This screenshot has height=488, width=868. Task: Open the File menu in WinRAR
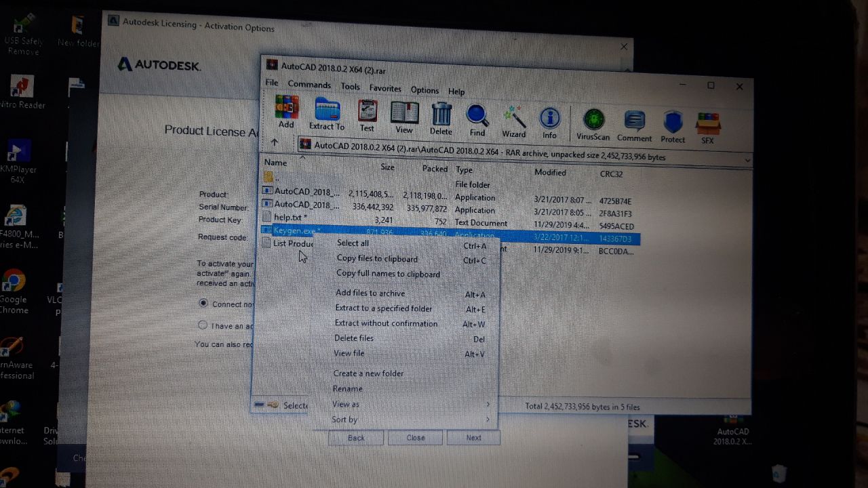pos(272,83)
